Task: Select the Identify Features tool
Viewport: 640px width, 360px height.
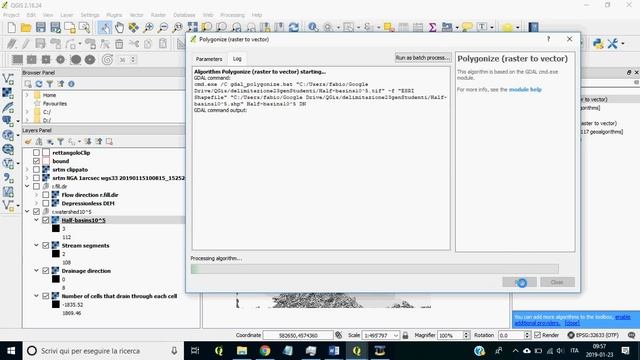Action: point(313,27)
